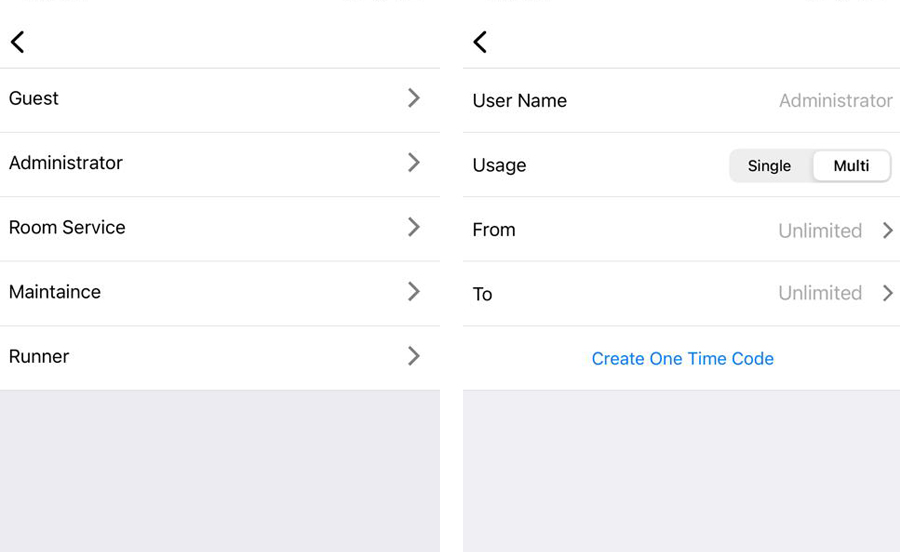Open the Guest user type
Screen dimensions: 900x552
pos(34,98)
